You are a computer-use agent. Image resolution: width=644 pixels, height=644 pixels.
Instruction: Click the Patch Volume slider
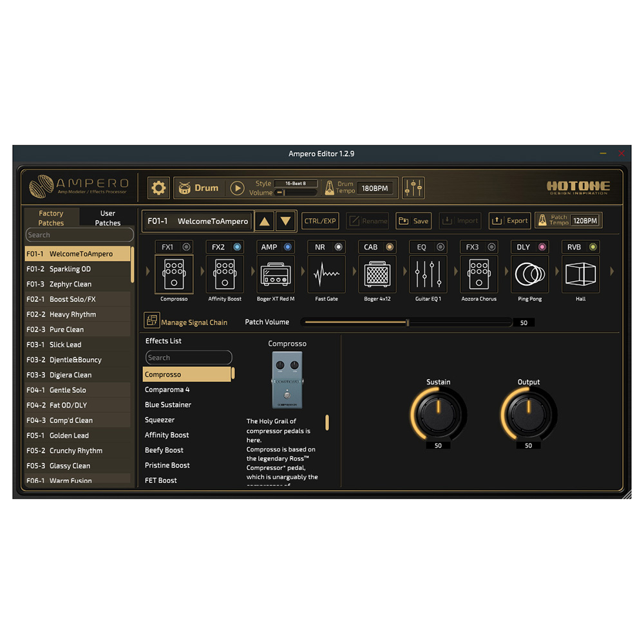pos(407,322)
